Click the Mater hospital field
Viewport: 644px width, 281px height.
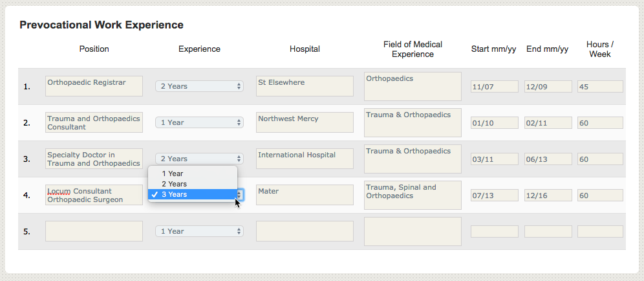[305, 195]
